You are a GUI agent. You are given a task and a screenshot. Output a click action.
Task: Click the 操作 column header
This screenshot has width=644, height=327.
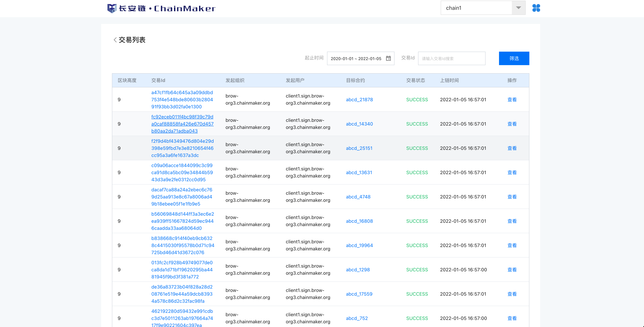click(512, 80)
